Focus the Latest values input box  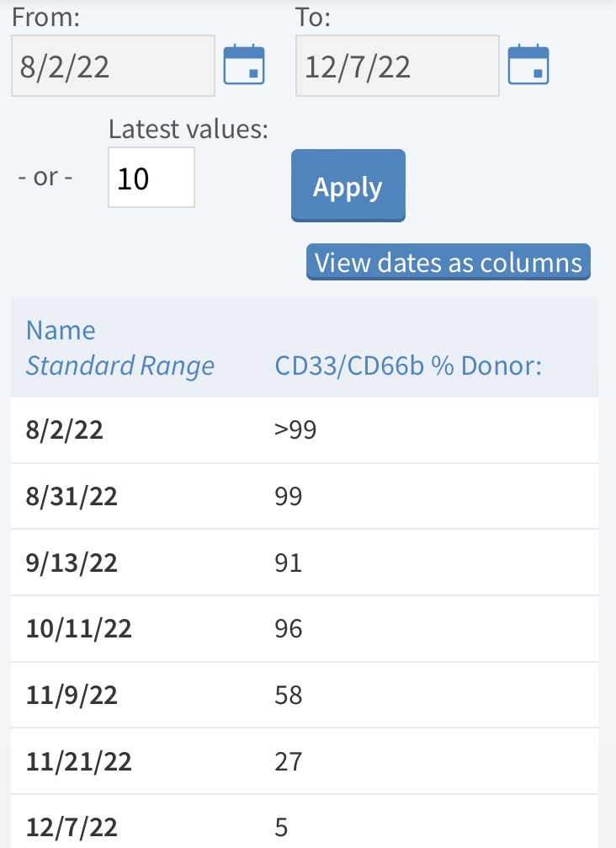pyautogui.click(x=151, y=178)
